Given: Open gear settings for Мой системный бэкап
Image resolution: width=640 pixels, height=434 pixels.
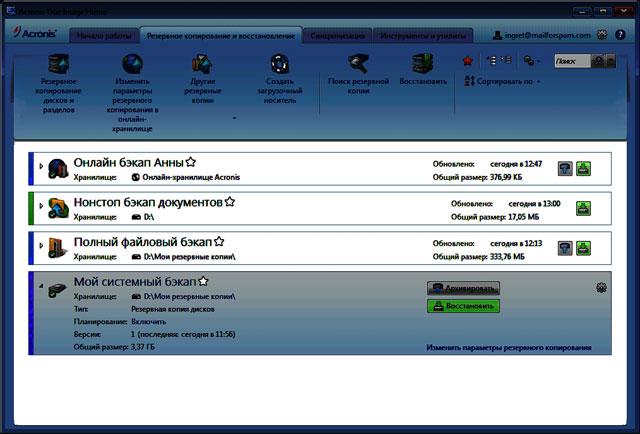Looking at the screenshot, I should click(x=601, y=287).
